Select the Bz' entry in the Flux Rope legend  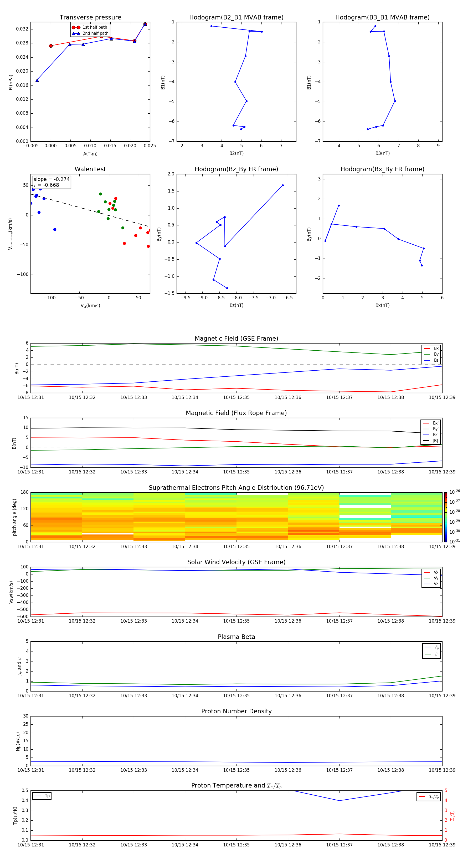pyautogui.click(x=431, y=435)
